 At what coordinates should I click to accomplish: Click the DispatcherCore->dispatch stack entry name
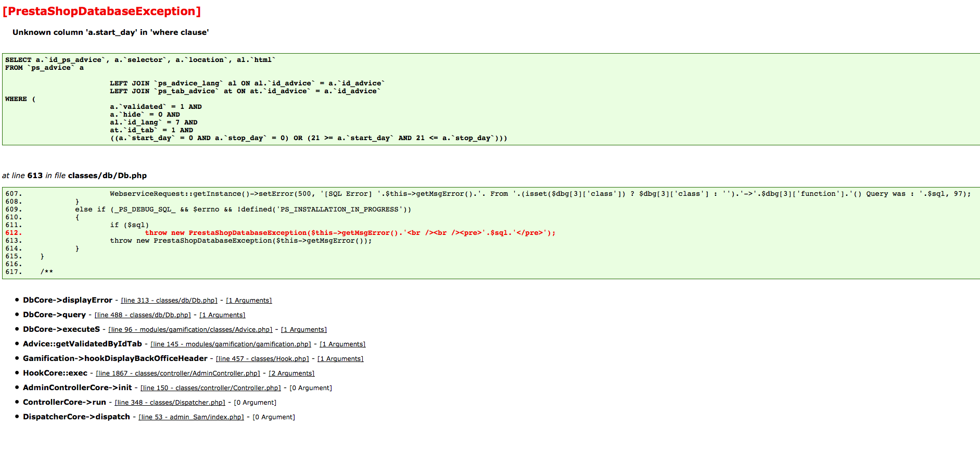[x=77, y=417]
